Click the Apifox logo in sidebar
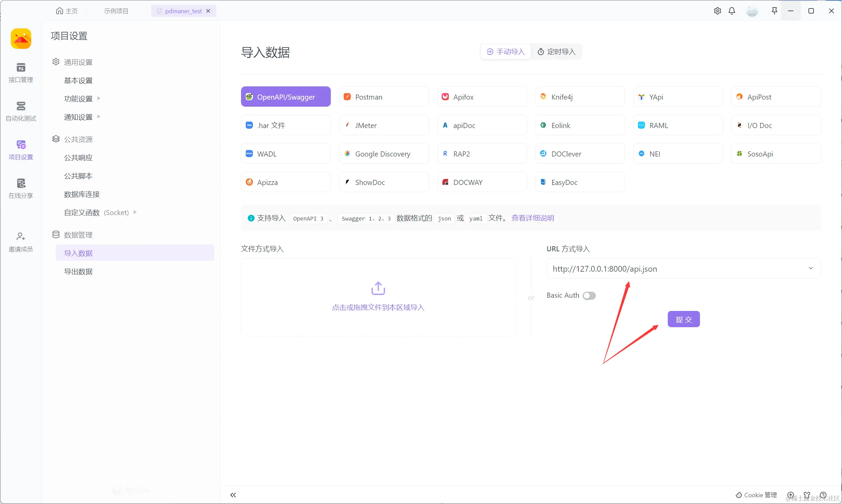Viewport: 842px width, 504px height. (x=21, y=38)
